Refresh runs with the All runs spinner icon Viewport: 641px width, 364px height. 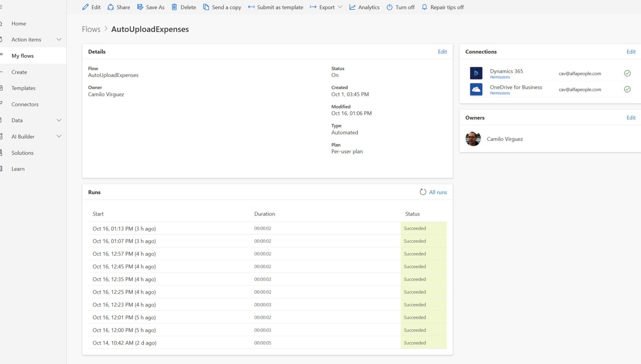(x=423, y=192)
